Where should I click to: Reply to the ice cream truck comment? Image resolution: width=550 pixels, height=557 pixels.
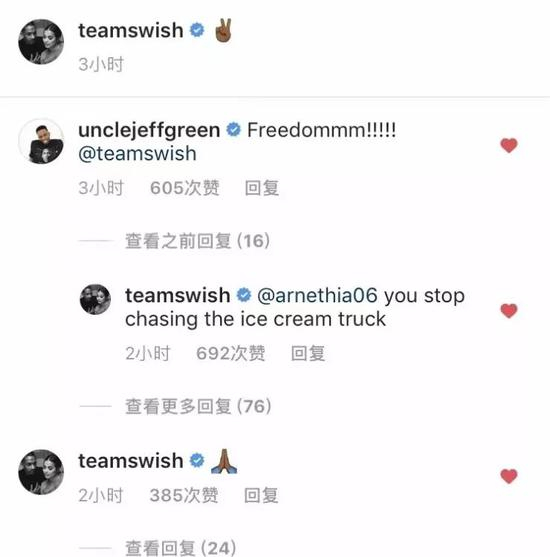pos(308,353)
